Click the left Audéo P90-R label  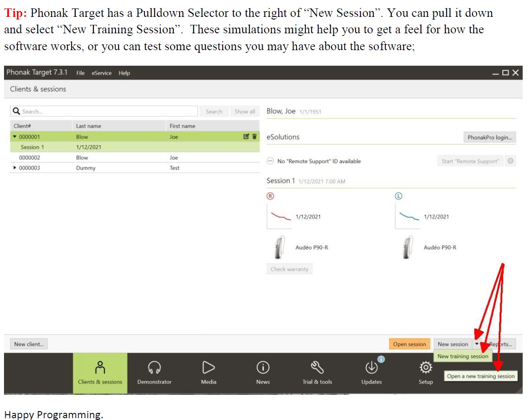(x=440, y=247)
